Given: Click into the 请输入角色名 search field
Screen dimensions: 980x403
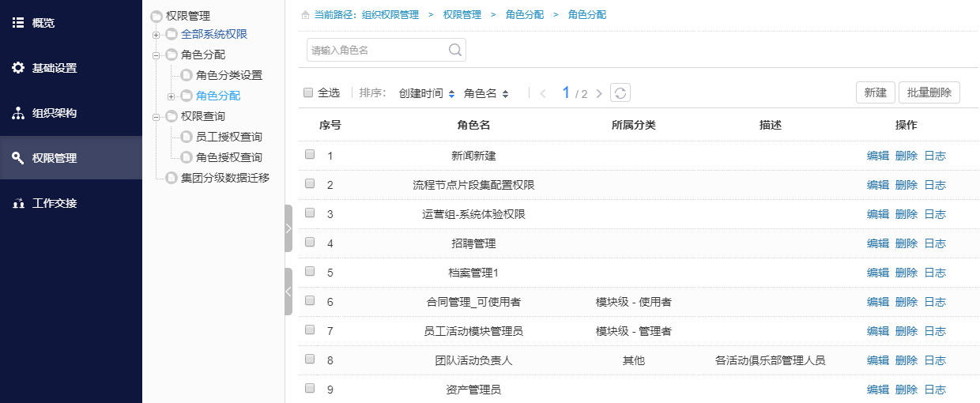Looking at the screenshot, I should [377, 50].
